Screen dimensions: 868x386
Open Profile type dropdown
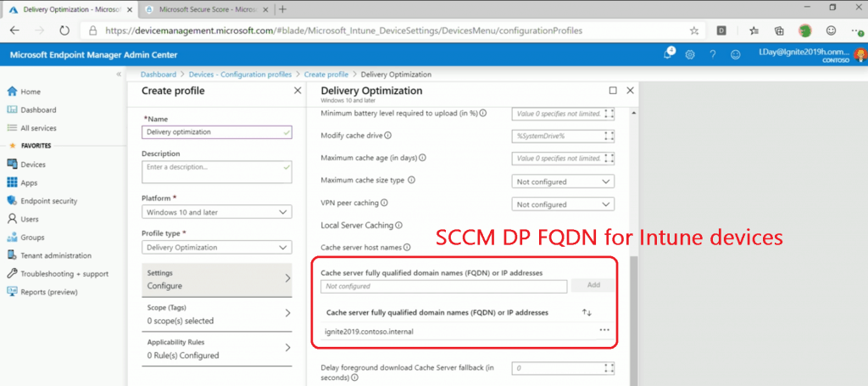point(216,248)
